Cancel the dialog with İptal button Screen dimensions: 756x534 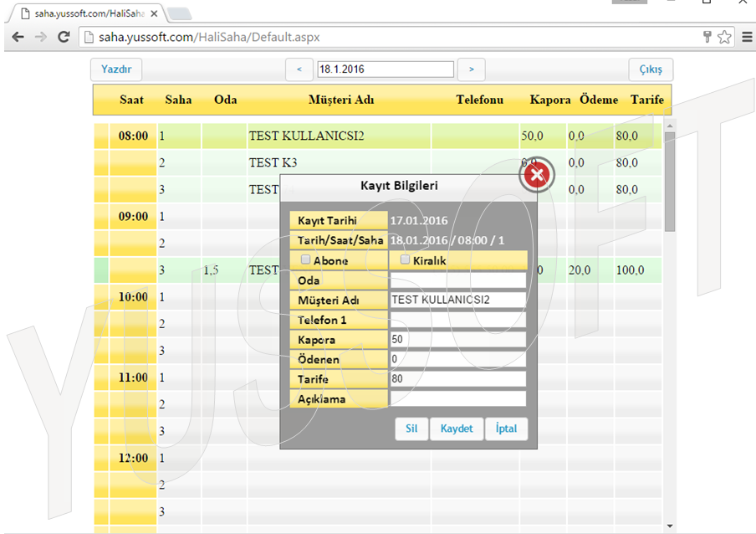[506, 429]
